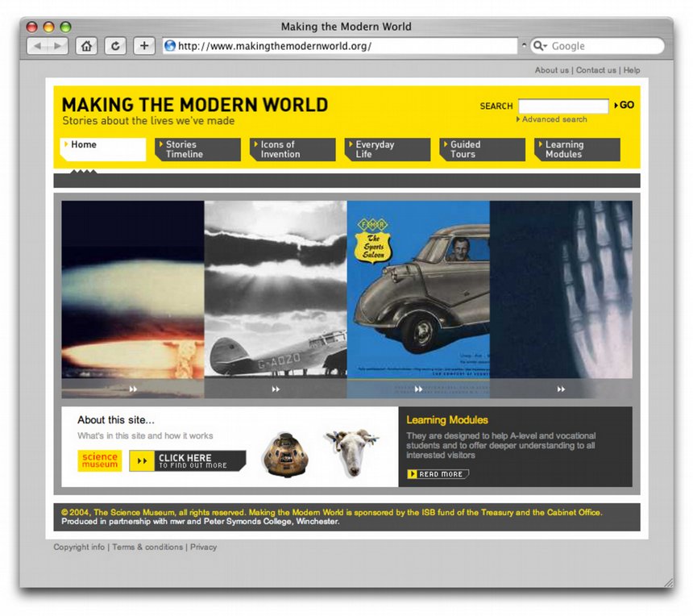Reload the page with refresh icon
This screenshot has width=693, height=616.
coord(115,46)
